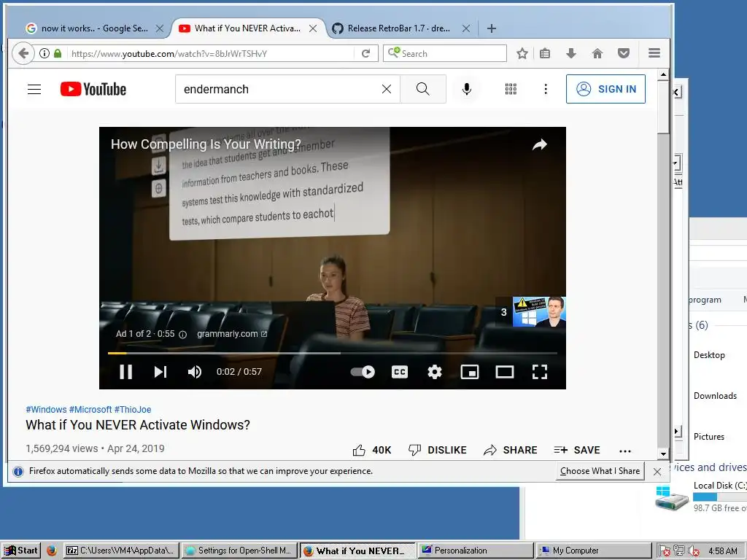Search with your voice microphone icon
This screenshot has height=560, width=747.
click(467, 89)
